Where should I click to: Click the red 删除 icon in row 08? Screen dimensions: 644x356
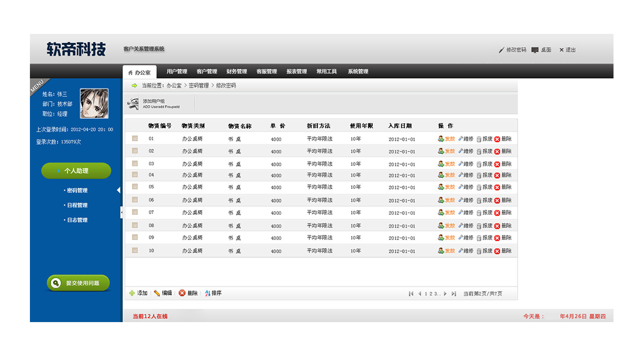click(497, 226)
